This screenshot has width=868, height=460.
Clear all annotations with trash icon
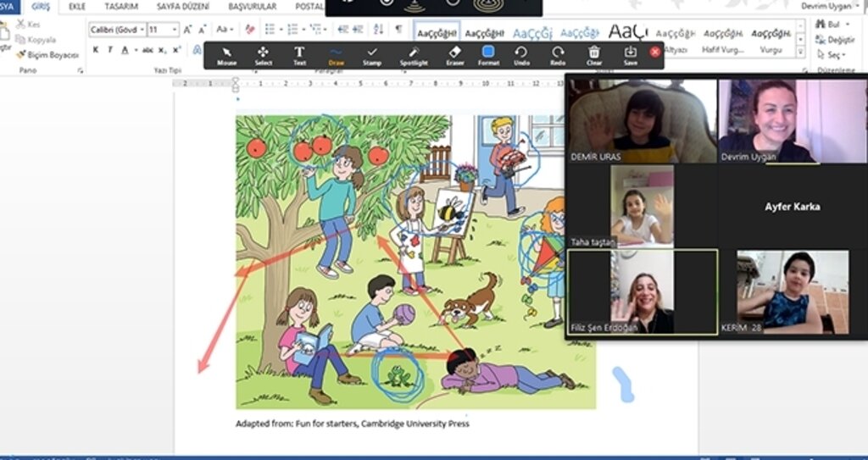(x=594, y=55)
